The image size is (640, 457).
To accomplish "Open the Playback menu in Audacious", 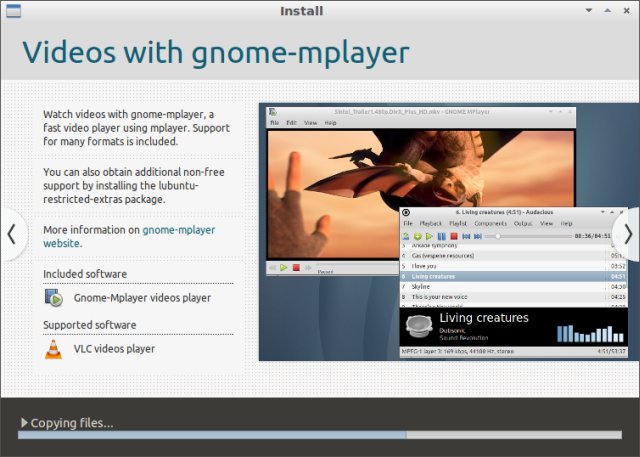I will tap(430, 223).
